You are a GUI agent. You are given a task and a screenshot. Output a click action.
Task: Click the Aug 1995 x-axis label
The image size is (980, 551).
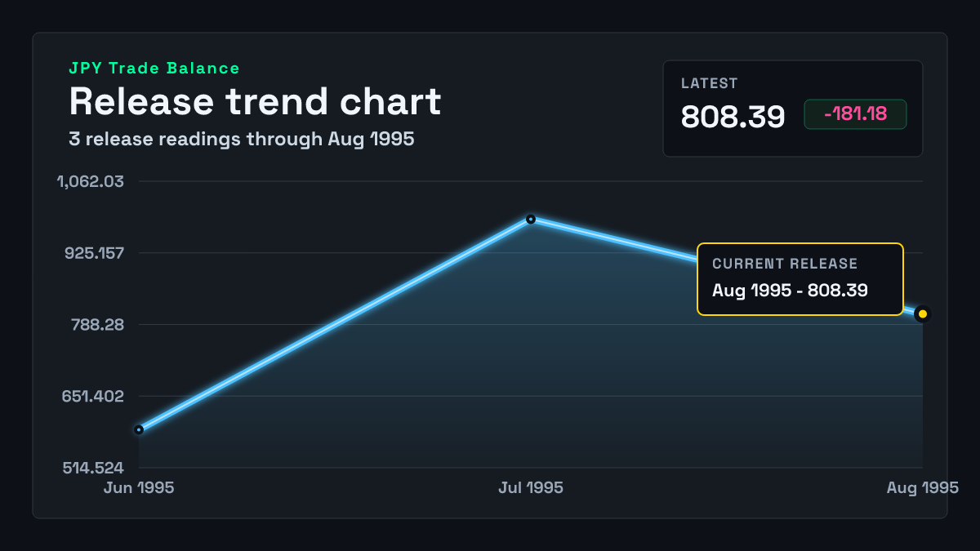coord(923,488)
